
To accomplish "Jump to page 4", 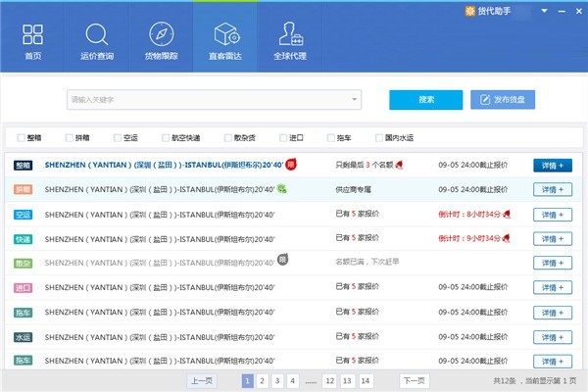I will (292, 381).
